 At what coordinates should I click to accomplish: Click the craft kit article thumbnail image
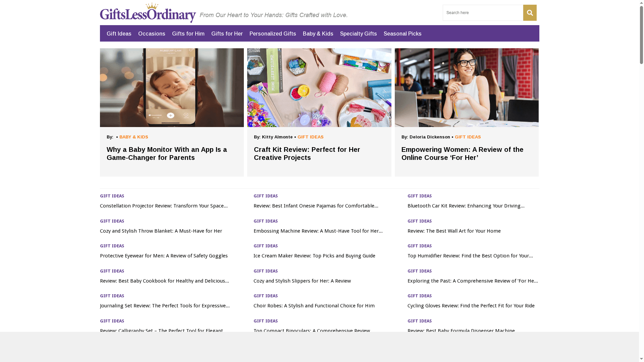click(x=319, y=87)
